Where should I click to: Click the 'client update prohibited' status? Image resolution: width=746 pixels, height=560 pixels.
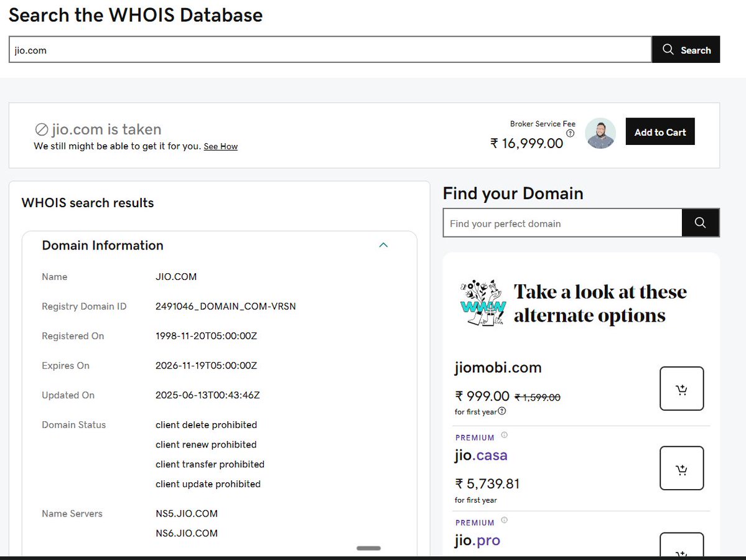point(208,484)
